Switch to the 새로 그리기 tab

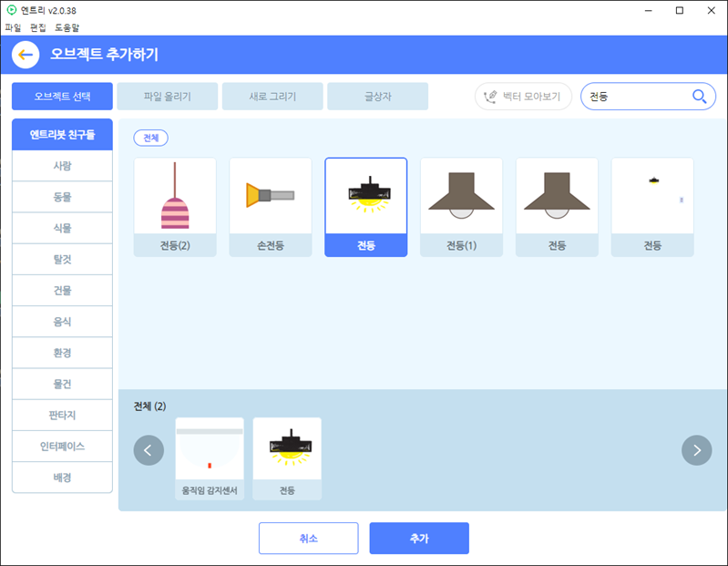(x=272, y=97)
